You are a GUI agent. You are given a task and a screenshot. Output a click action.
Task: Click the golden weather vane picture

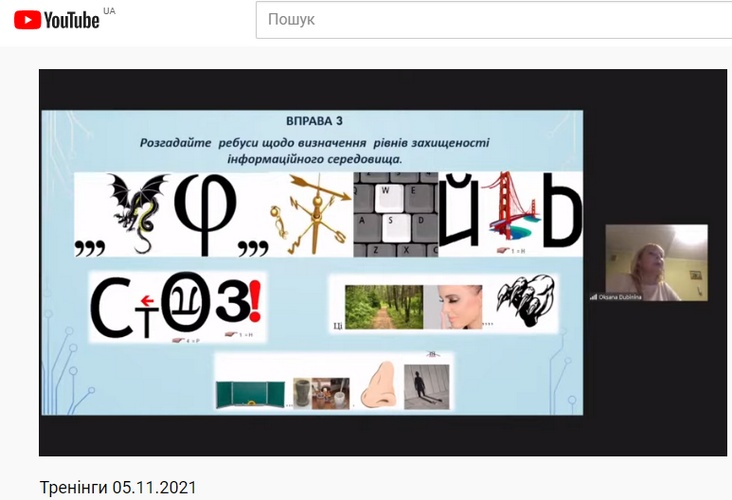311,214
